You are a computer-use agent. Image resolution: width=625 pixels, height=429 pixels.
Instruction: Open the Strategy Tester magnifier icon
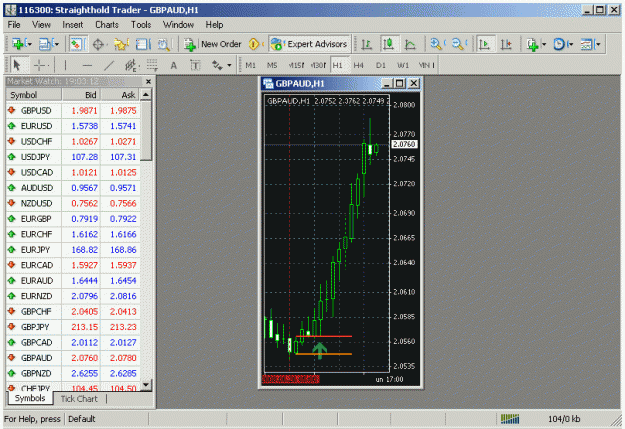[x=164, y=44]
